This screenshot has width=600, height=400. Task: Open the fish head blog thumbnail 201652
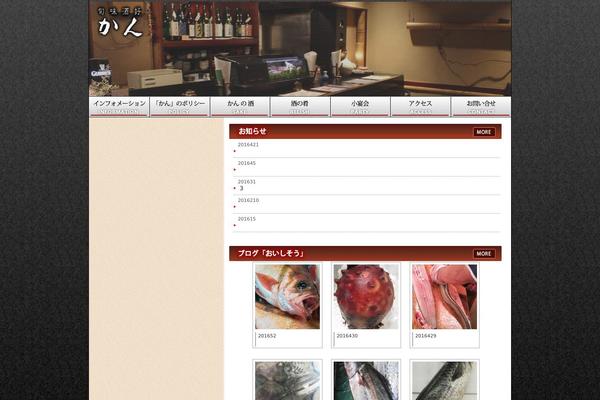pos(287,297)
